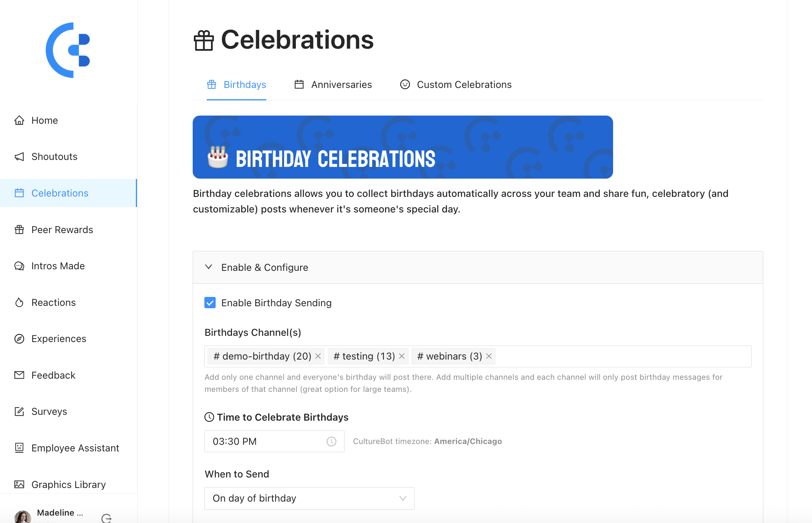Click the CultureBot logo
812x523 pixels.
68,50
